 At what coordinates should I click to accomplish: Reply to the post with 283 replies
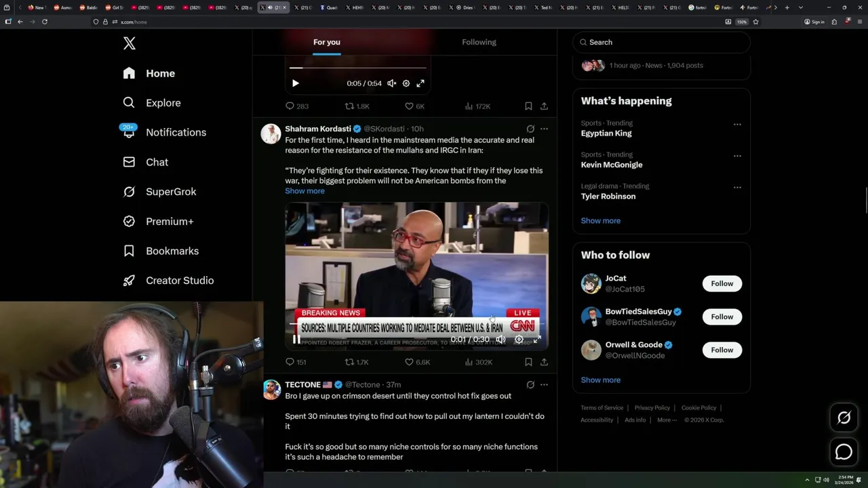pos(297,106)
